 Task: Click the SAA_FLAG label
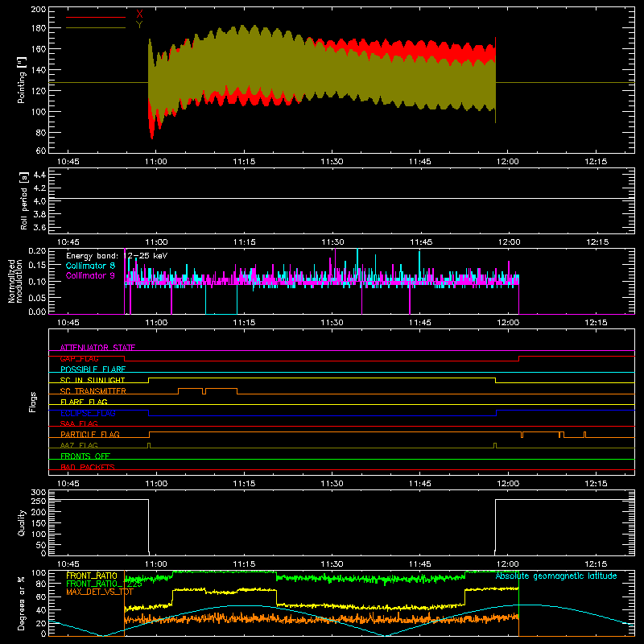click(79, 423)
